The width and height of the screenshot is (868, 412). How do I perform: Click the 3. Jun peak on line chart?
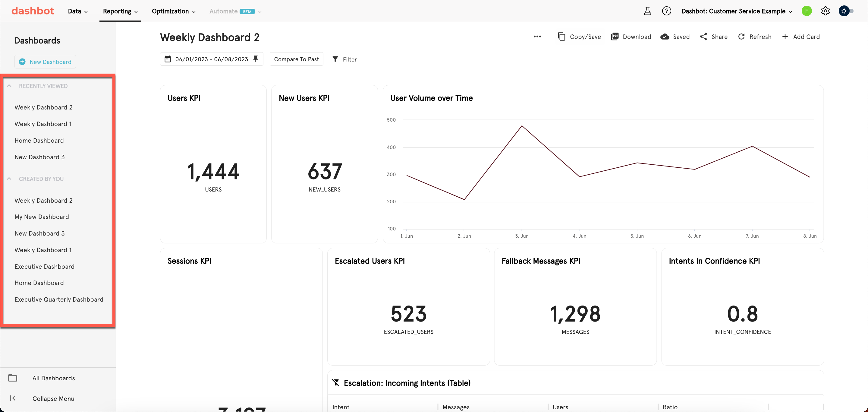(x=522, y=126)
